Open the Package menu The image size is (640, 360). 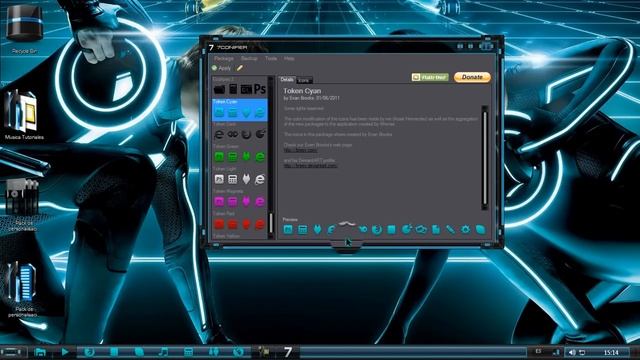click(x=224, y=59)
